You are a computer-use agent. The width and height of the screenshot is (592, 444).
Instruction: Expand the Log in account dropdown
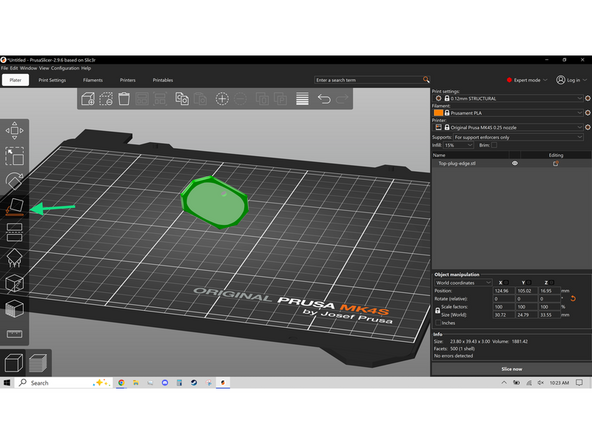pyautogui.click(x=572, y=80)
